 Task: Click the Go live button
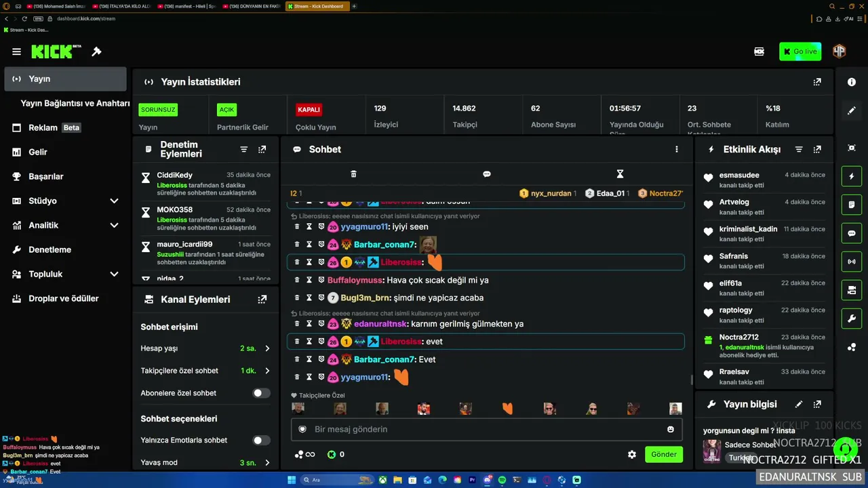tap(800, 52)
